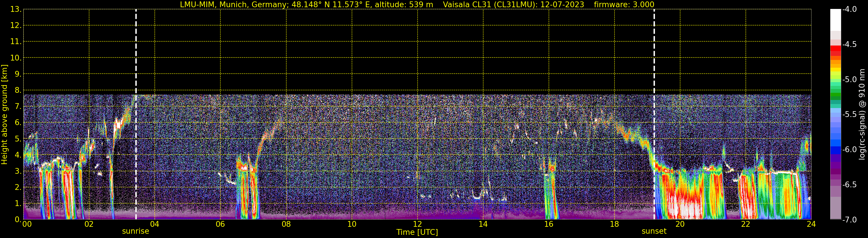The height and width of the screenshot is (238, 868).
Task: Click the height axis tick '6.'
Action: (18, 123)
